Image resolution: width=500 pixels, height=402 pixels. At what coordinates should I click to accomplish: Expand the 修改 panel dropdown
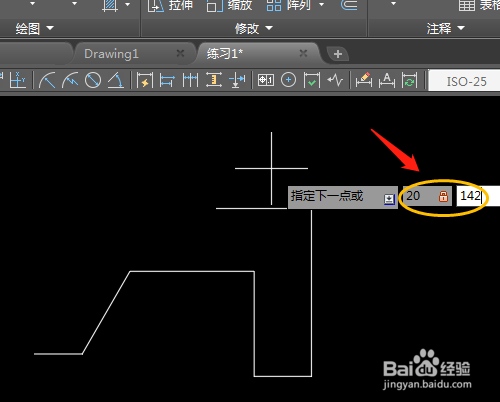[x=269, y=28]
